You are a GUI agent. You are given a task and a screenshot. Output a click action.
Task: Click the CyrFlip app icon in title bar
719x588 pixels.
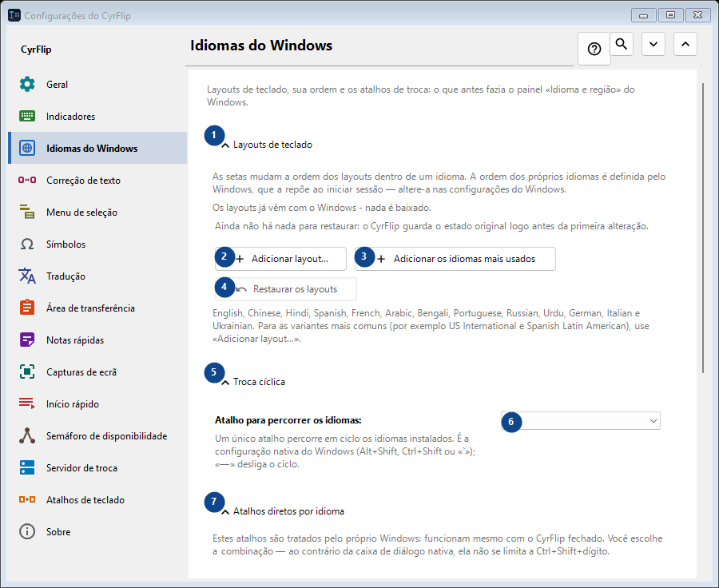coord(14,15)
